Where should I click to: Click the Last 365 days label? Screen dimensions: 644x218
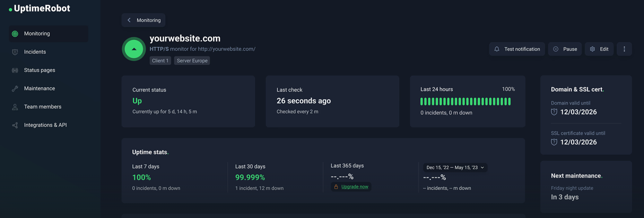point(347,166)
